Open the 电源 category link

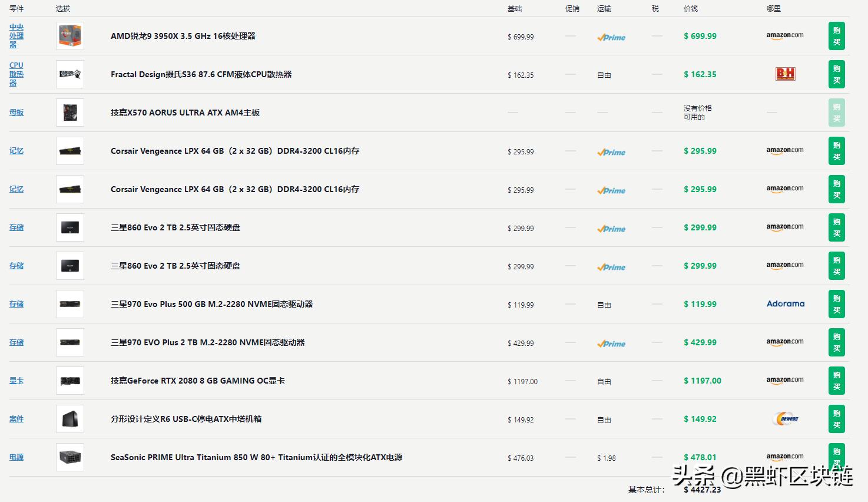pyautogui.click(x=16, y=457)
